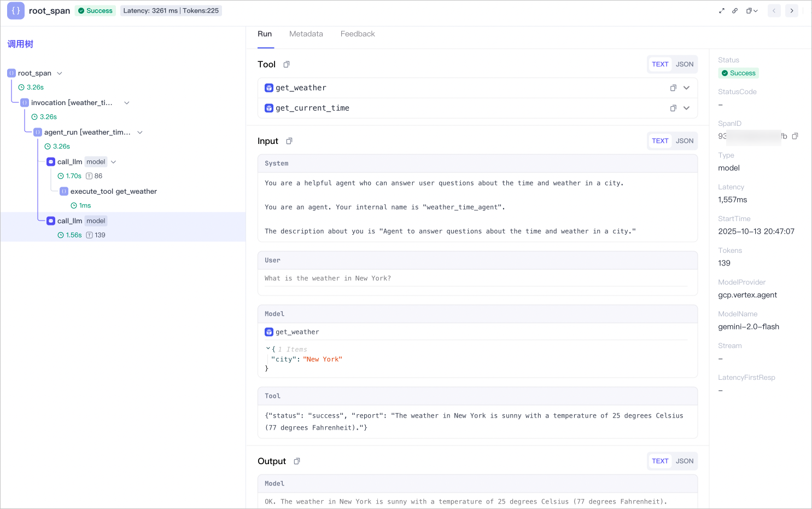Select the execute_tool get_weather span

coord(114,192)
